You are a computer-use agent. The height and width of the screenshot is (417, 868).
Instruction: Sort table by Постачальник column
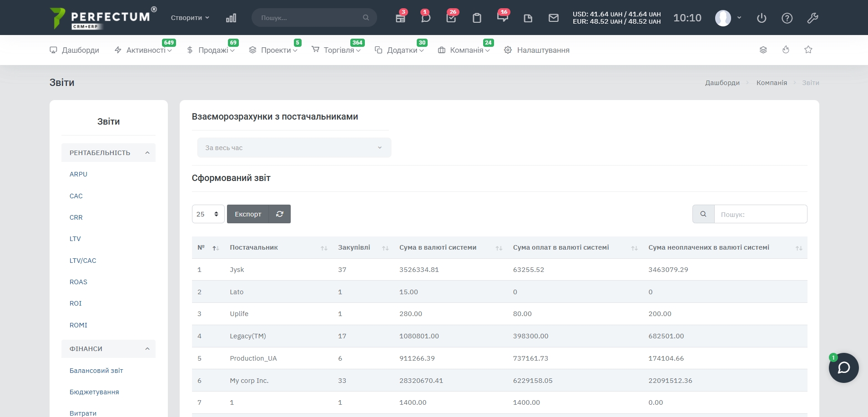coord(254,247)
